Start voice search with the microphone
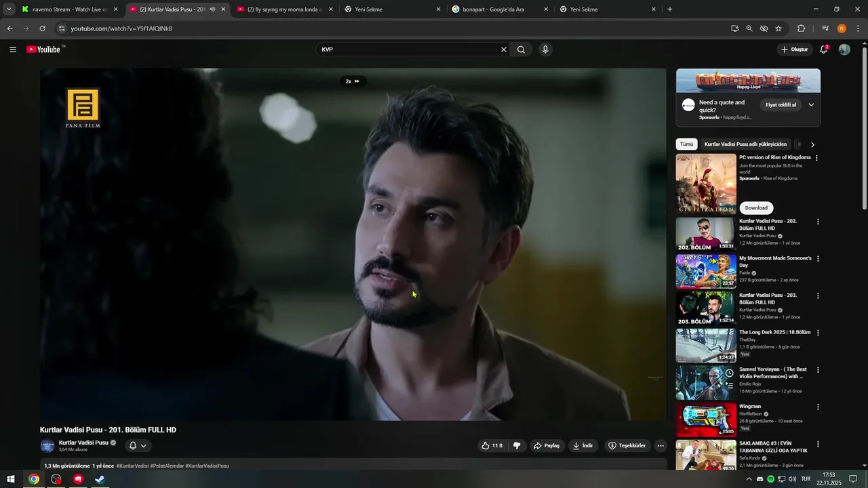Image resolution: width=868 pixels, height=488 pixels. [545, 49]
